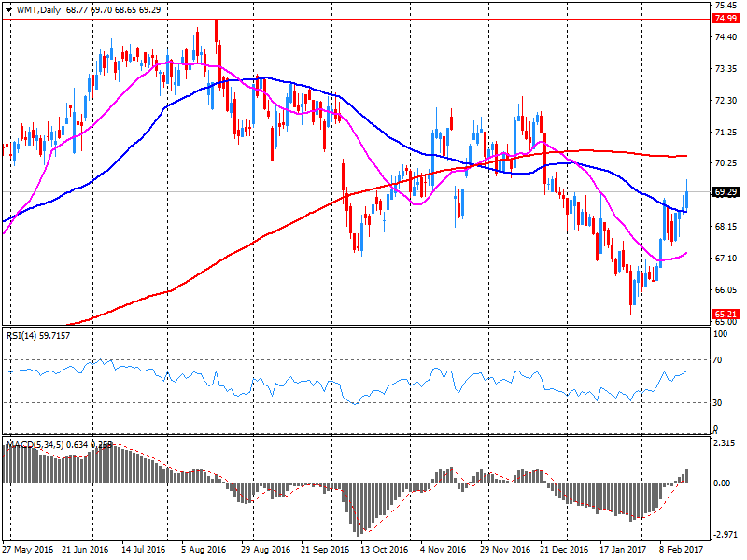Image resolution: width=747 pixels, height=560 pixels.
Task: Click the MACD scale value 0.00
Action: (722, 483)
